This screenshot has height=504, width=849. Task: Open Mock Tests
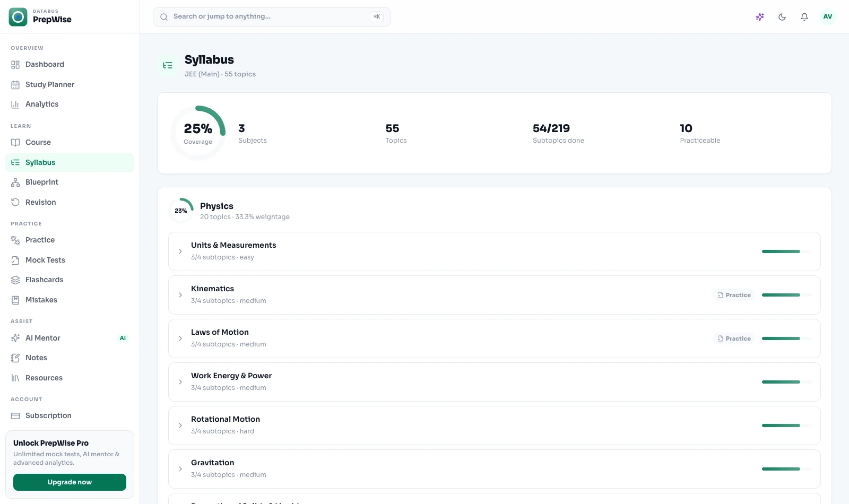pyautogui.click(x=70, y=260)
